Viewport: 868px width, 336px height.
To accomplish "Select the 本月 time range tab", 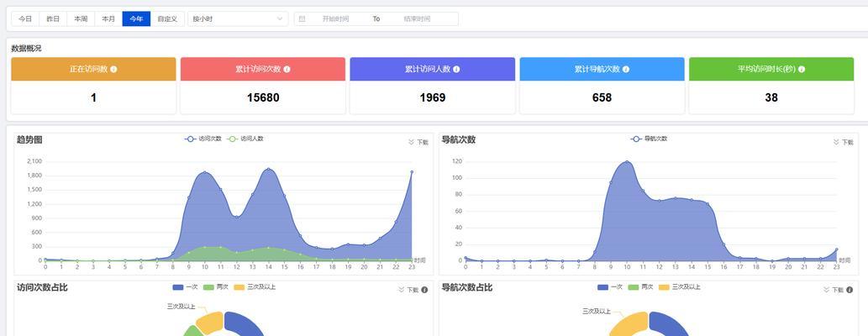I will coord(108,18).
